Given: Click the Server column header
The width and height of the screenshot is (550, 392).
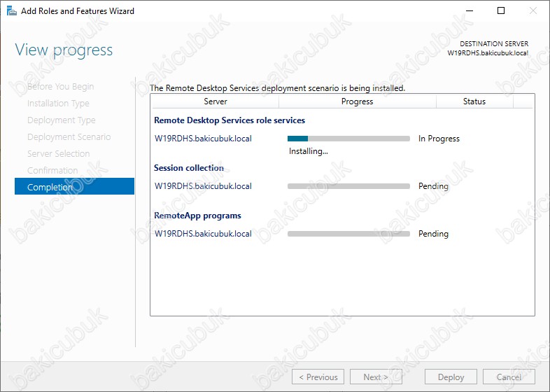Looking at the screenshot, I should [x=215, y=101].
